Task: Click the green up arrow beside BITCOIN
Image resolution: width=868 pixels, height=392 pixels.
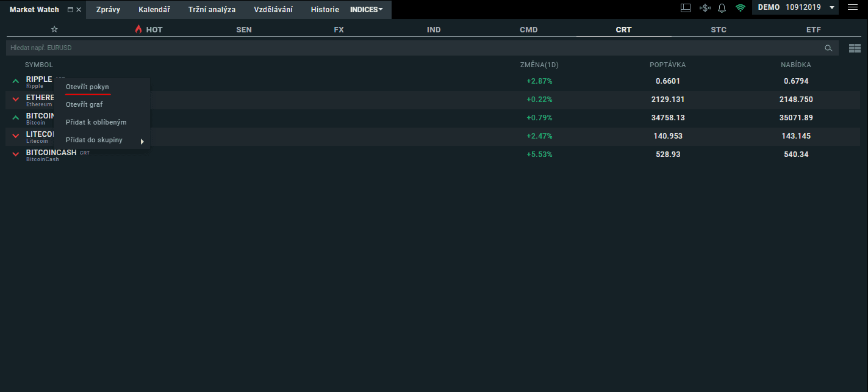Action: pyautogui.click(x=16, y=118)
